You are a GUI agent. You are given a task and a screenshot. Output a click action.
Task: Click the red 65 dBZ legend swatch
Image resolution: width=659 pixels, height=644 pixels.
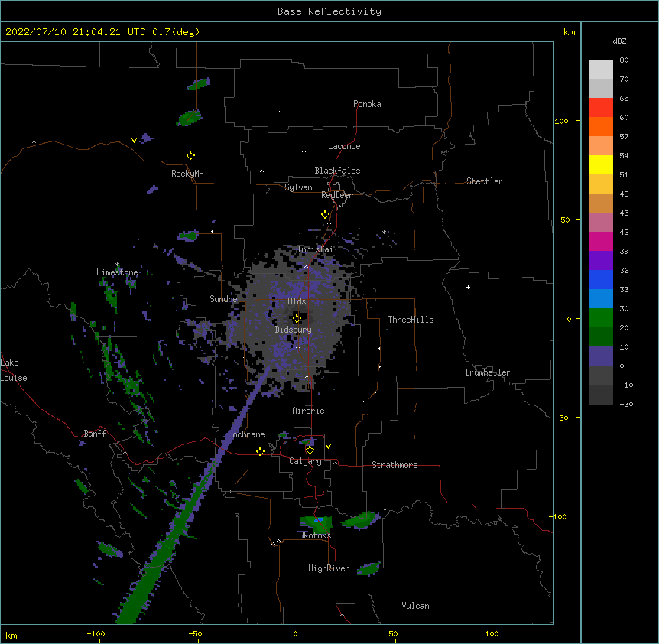click(601, 108)
